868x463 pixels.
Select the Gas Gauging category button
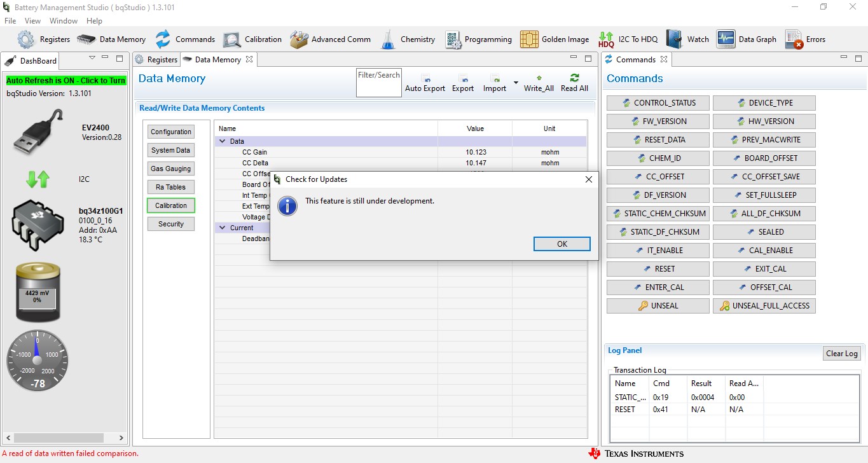click(171, 169)
